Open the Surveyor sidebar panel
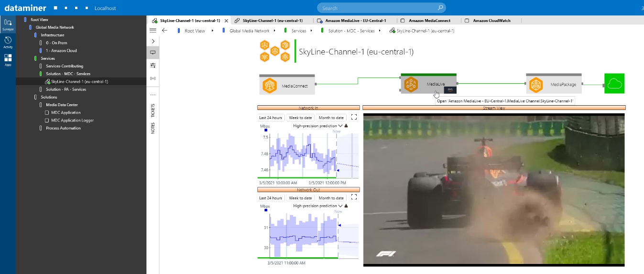This screenshot has width=644, height=274. tap(8, 25)
